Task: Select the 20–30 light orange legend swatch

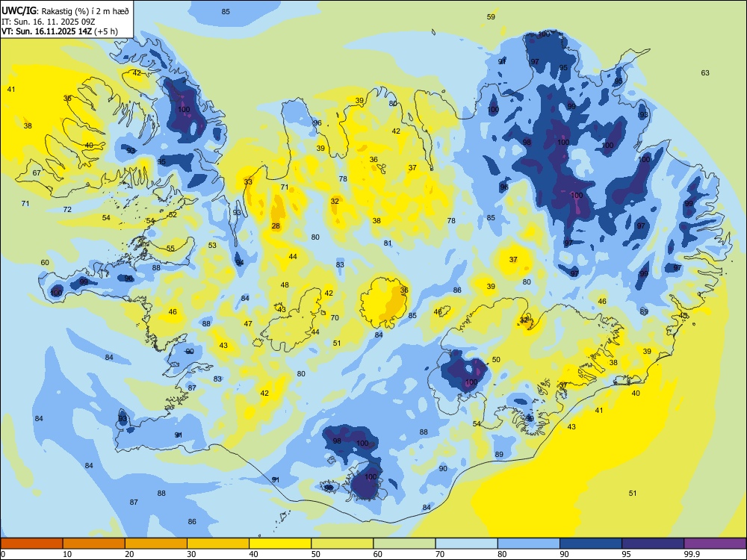Action: (x=156, y=544)
